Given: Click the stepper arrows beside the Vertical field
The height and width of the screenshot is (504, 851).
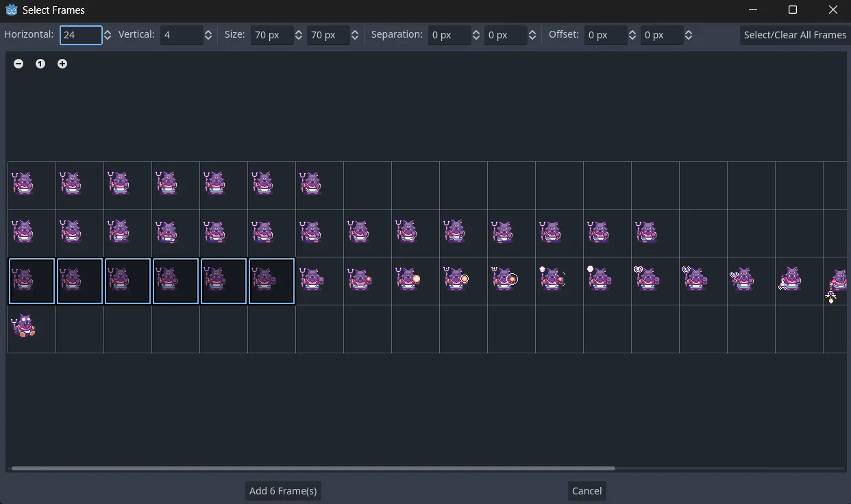Looking at the screenshot, I should 208,35.
